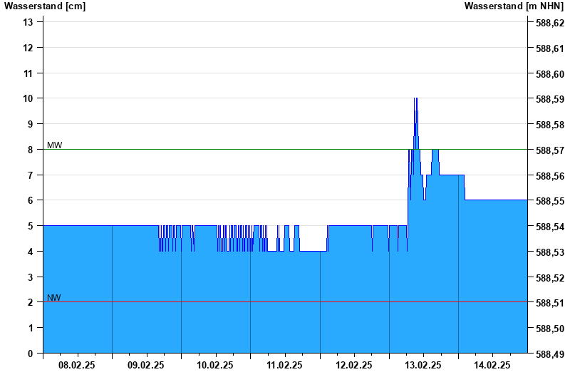The height and width of the screenshot is (392, 570).
Task: Click the 13 tick on the left axis
Action: (28, 22)
